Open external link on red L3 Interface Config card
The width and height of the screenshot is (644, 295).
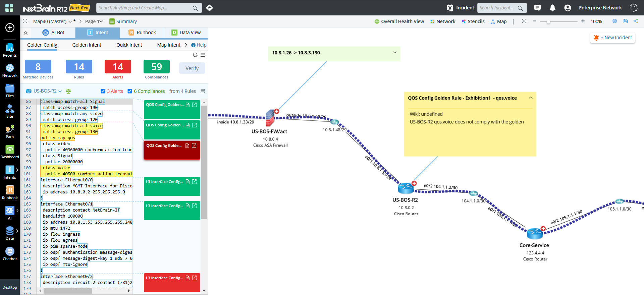pos(194,278)
